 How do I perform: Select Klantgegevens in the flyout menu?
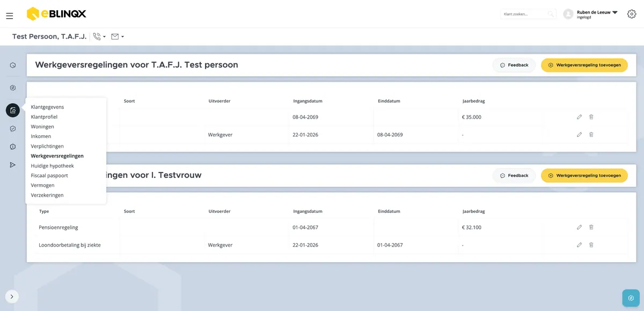point(47,107)
